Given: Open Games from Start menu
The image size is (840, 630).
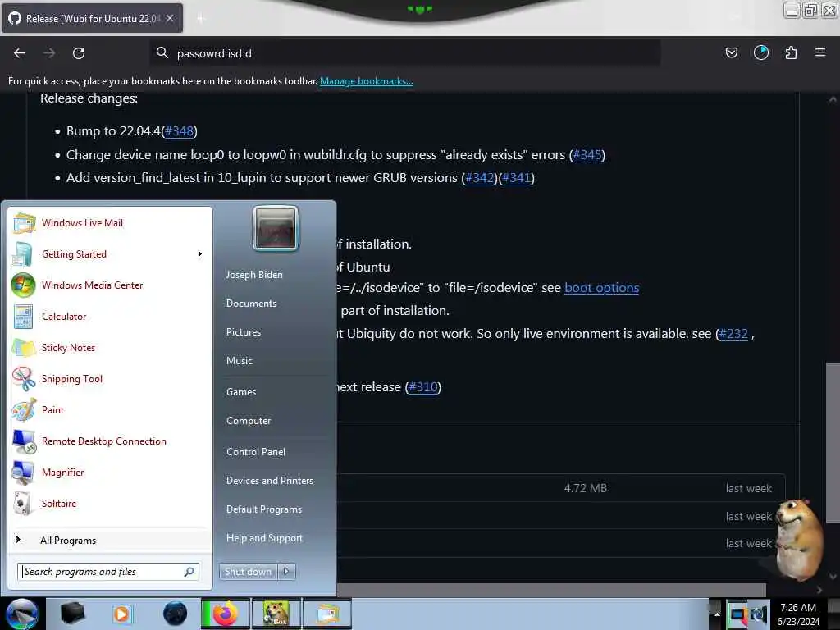Looking at the screenshot, I should point(241,392).
